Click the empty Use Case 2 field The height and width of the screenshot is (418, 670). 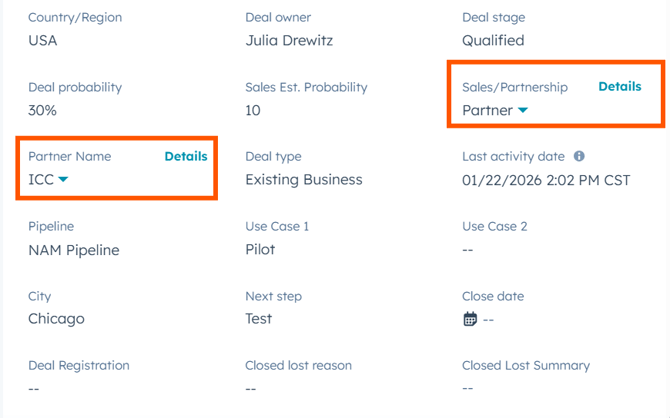pyautogui.click(x=467, y=250)
